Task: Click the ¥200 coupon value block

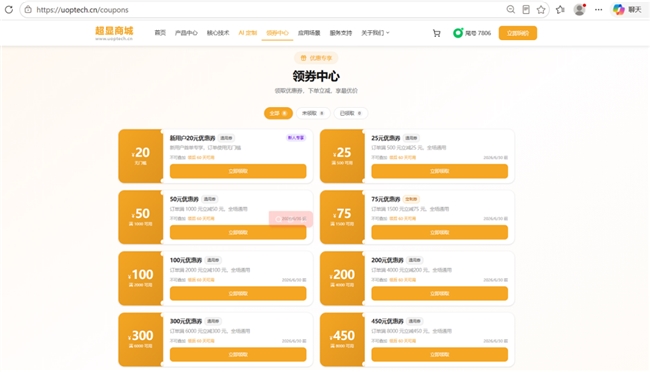Action: (x=342, y=278)
